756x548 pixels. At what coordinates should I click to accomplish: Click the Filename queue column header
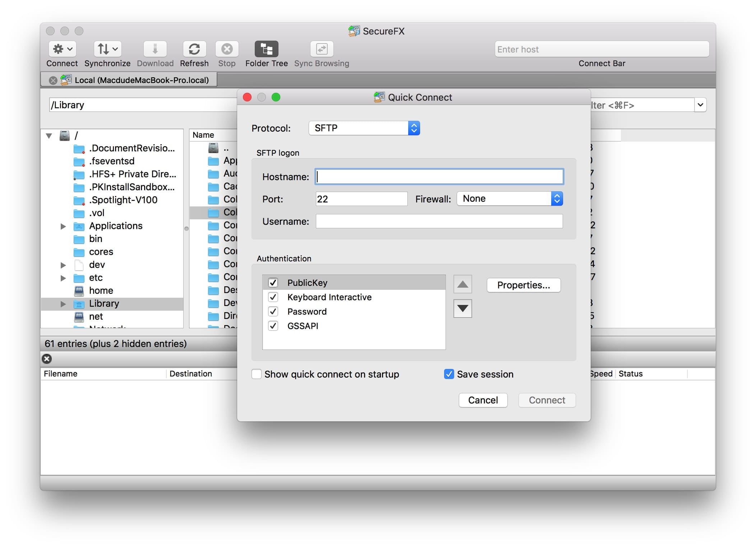click(x=103, y=374)
